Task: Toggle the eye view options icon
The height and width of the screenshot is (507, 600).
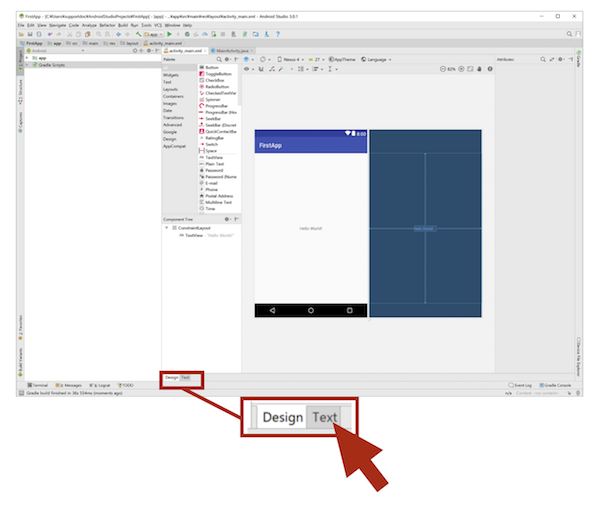Action: tap(248, 69)
